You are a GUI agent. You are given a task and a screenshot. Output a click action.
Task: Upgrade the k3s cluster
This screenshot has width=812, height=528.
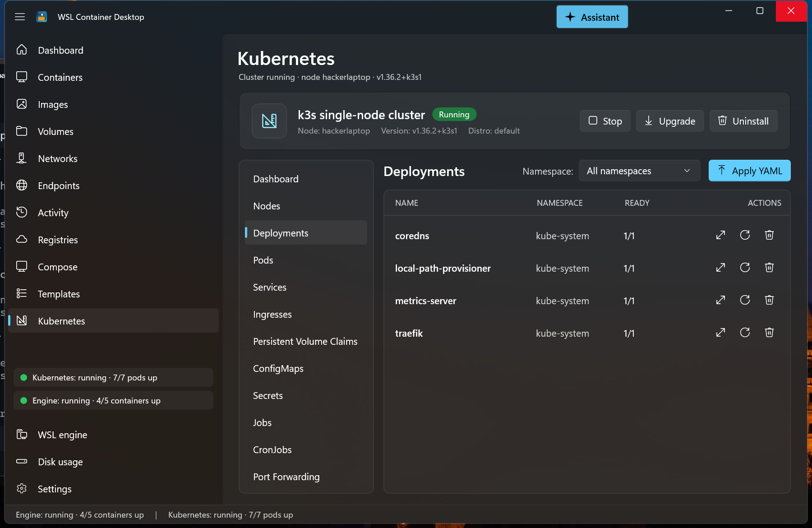670,121
